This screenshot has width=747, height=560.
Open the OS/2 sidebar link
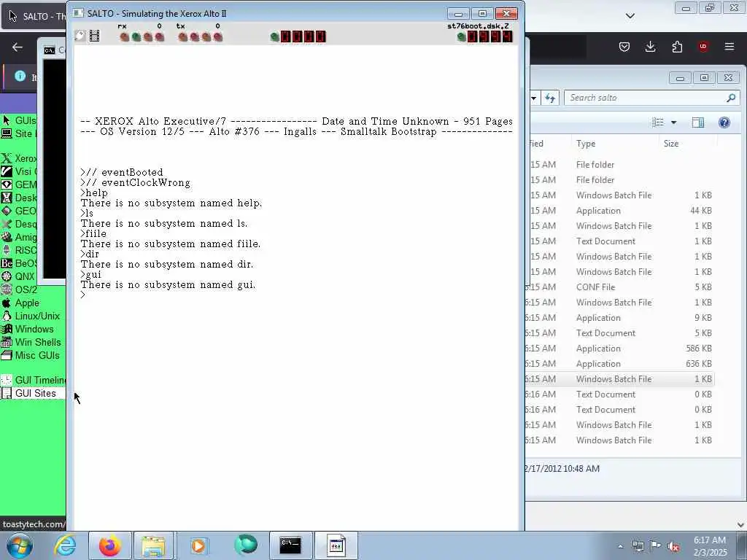click(26, 289)
